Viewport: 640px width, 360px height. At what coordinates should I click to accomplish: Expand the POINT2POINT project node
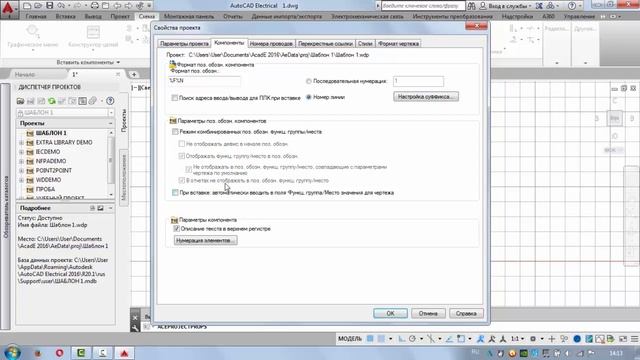[21, 171]
